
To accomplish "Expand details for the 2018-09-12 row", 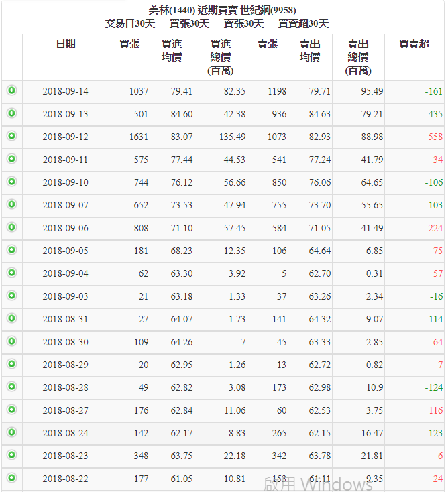I will coord(11,136).
